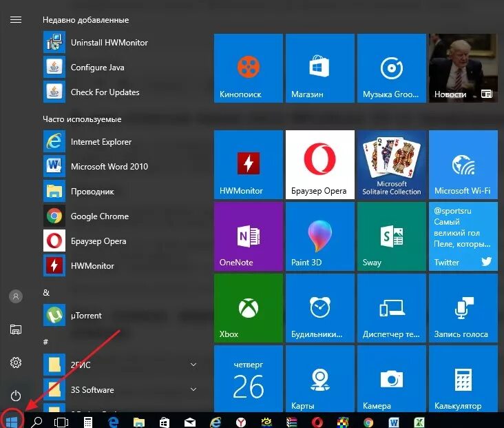Open the Twitter live tile
This screenshot has height=428, width=504.
click(x=463, y=236)
